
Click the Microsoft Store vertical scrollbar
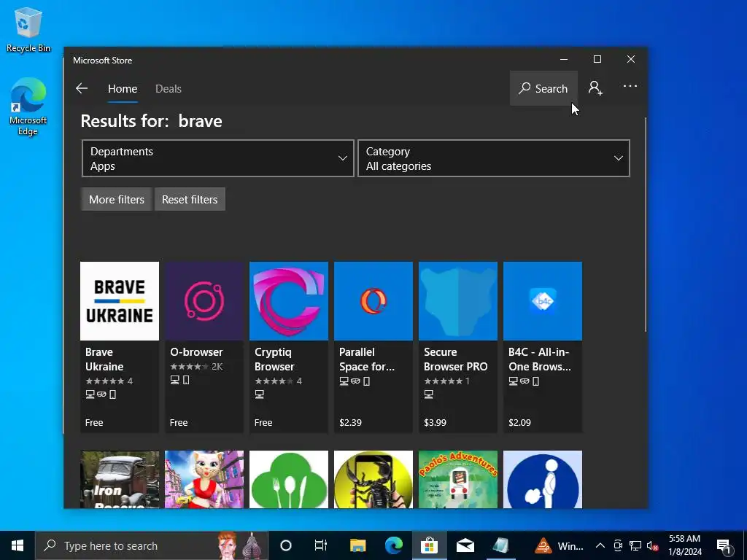tap(646, 225)
